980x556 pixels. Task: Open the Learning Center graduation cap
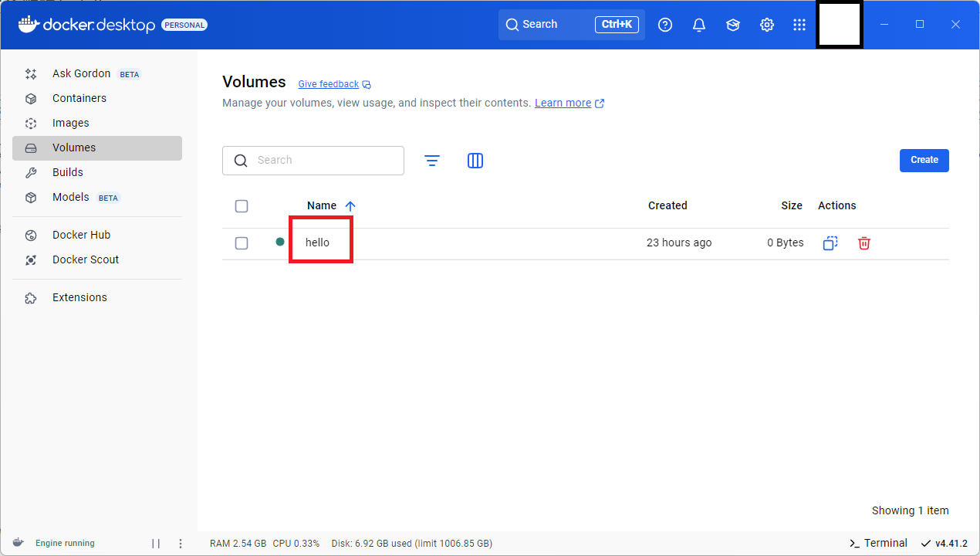tap(732, 24)
